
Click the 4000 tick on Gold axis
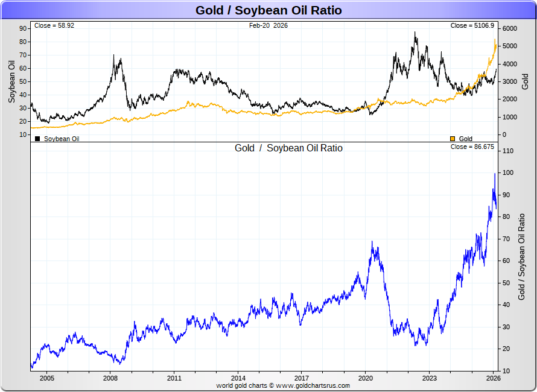tap(510, 64)
